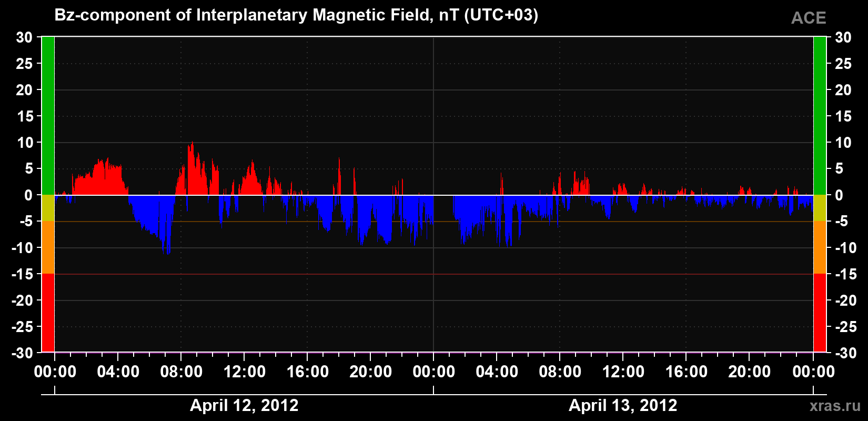Select the 16:00 time label for April 13

point(686,372)
